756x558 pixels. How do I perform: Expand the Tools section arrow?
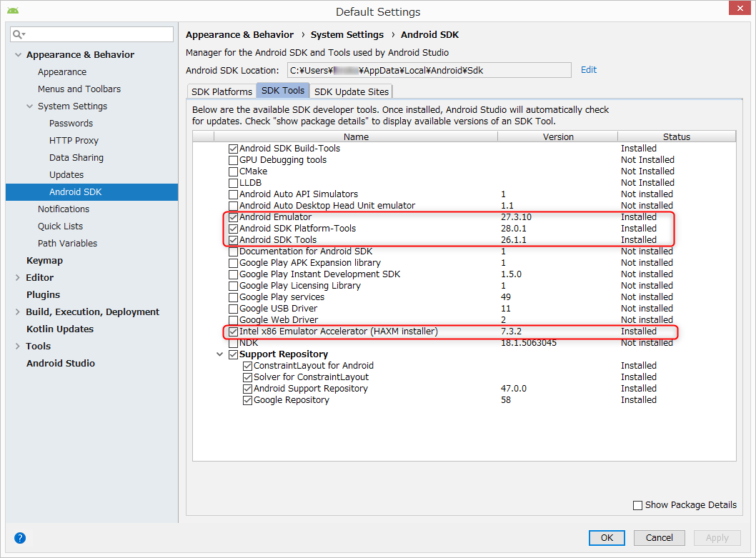click(17, 346)
